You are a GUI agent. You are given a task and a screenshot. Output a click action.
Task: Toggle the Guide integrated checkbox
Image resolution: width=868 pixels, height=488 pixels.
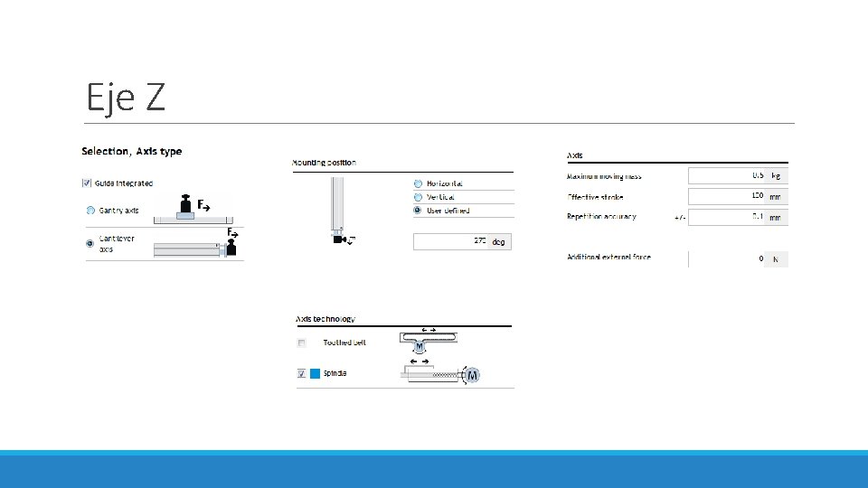coord(87,183)
